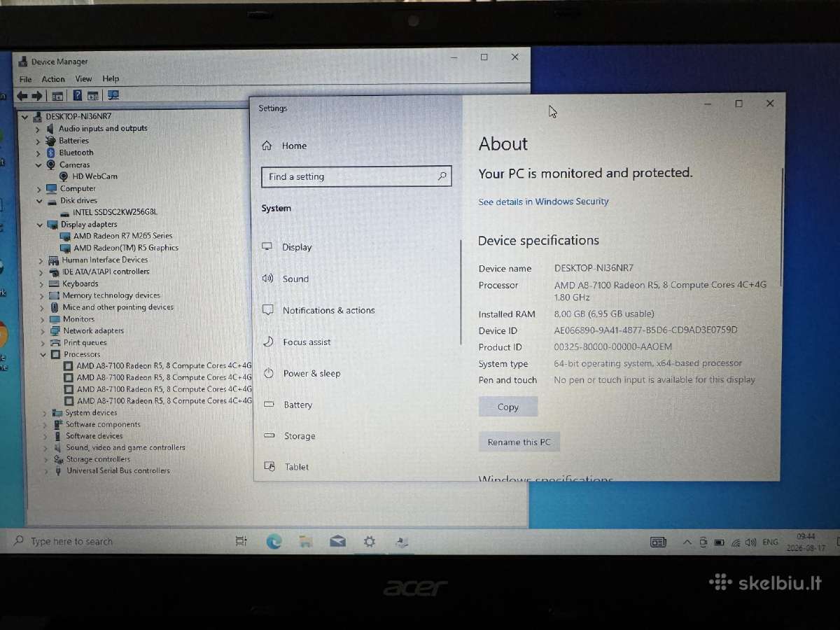Select the INTEL SSDSC2KW256G8L disk drive

(x=115, y=212)
